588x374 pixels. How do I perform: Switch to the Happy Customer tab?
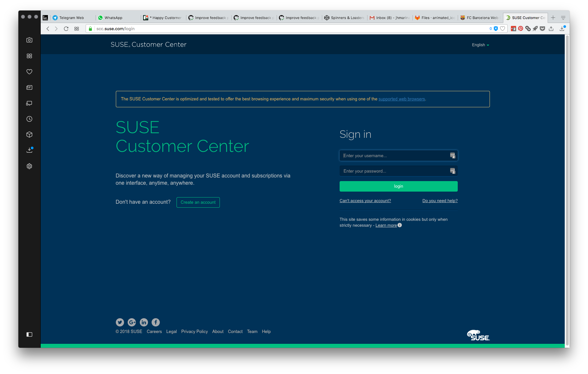point(163,18)
